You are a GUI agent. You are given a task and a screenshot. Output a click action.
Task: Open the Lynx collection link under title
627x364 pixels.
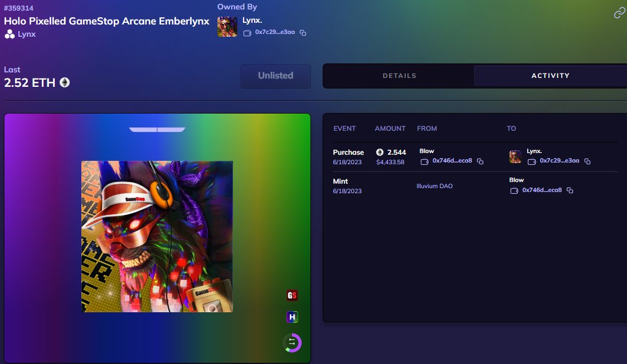click(x=27, y=35)
